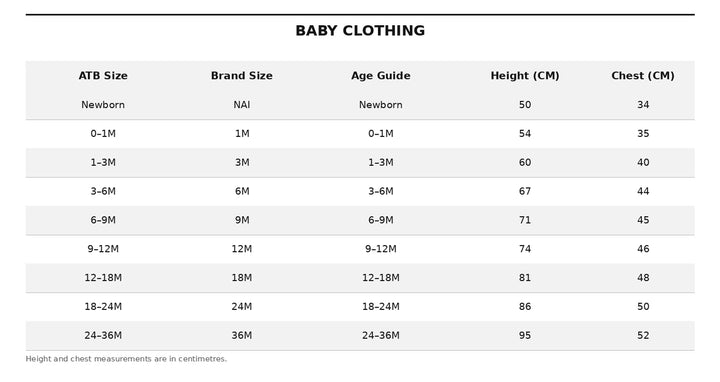
Task: Select the Newborn ATB size cell
Action: [103, 105]
